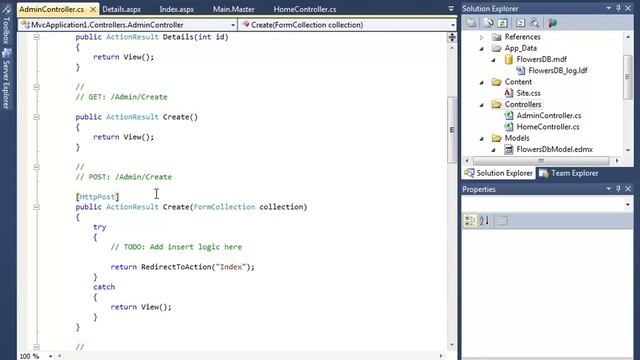The image size is (640, 360).
Task: Click Solution Explorer horizontal scroll right arrow
Action: pos(617,161)
